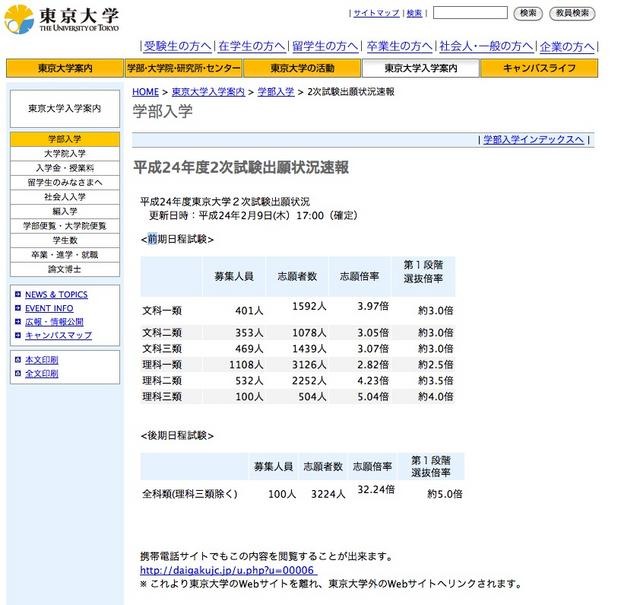Viewport: 640px width, 605px height.
Task: Select 編入学 in sidebar menu
Action: pos(65,211)
